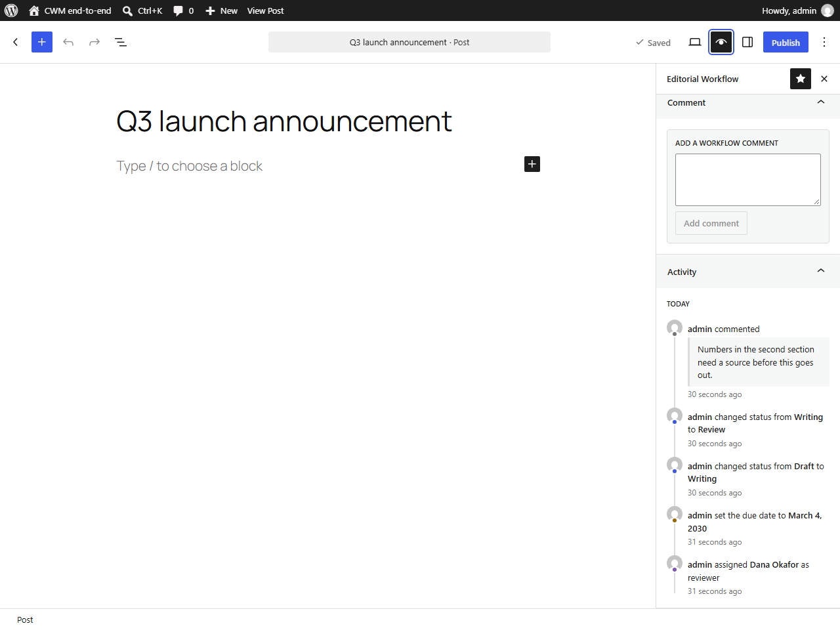Screen dimensions: 840x630
Task: Go back using the left chevron
Action: [x=16, y=42]
